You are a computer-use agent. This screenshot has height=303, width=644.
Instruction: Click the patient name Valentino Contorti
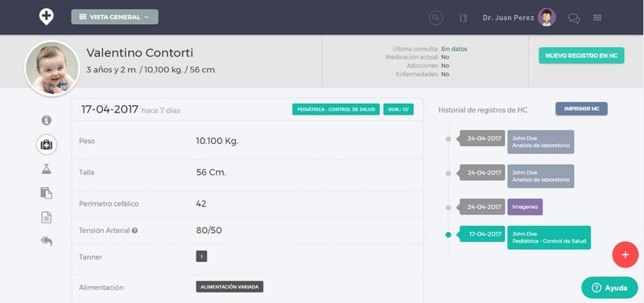[x=139, y=53]
